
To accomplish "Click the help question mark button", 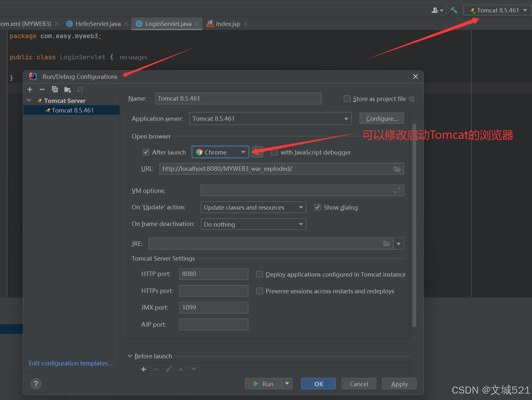I will [x=36, y=384].
